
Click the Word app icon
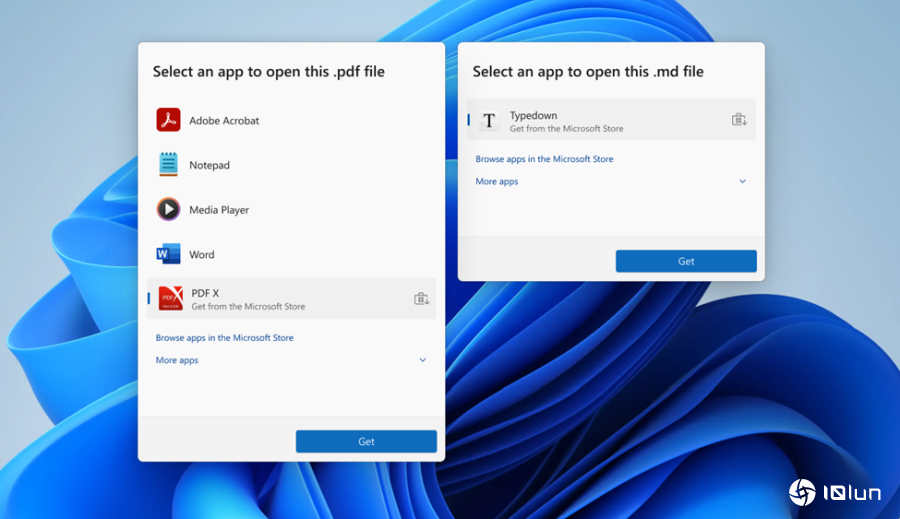coord(168,254)
